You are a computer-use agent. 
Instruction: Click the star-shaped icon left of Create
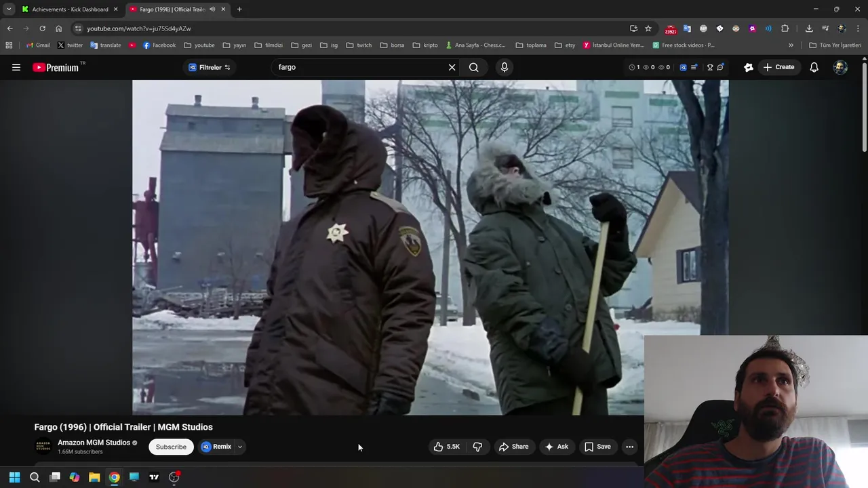pos(749,67)
